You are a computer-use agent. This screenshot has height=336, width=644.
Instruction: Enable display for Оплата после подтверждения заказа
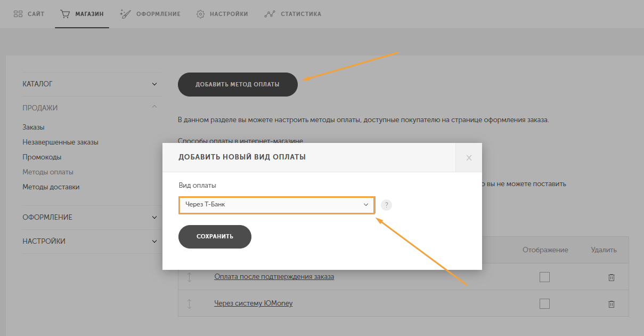coord(544,277)
